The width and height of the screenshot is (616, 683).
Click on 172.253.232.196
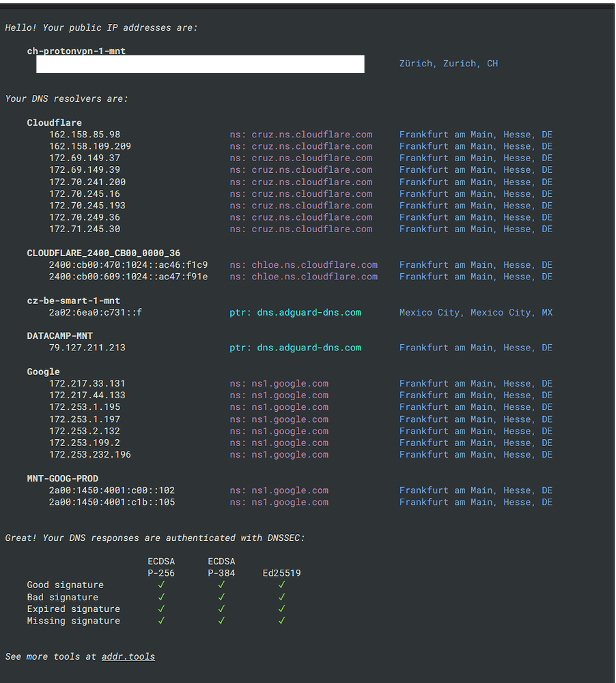coord(89,454)
